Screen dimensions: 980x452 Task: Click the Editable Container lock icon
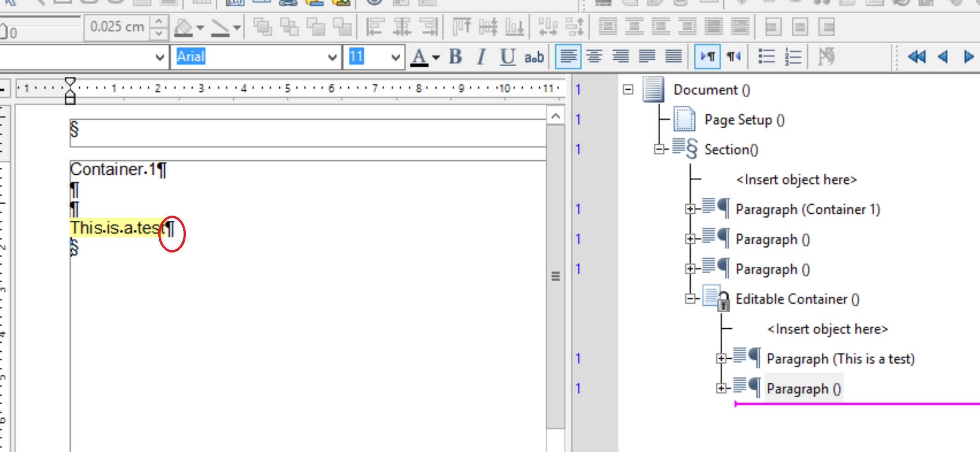tap(716, 298)
